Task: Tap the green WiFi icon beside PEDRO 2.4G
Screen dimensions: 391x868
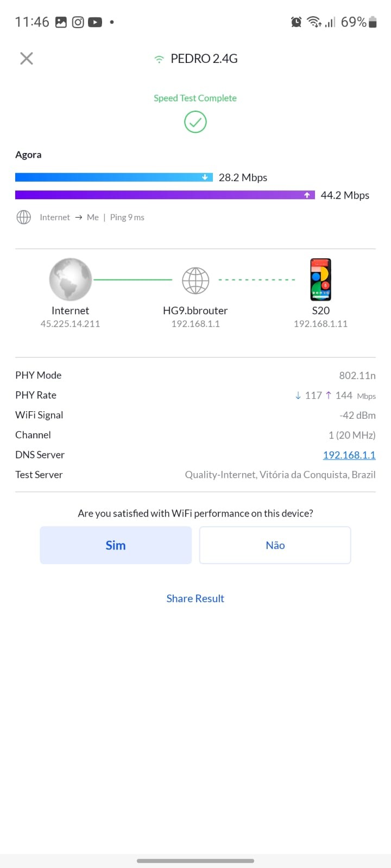Action: (159, 59)
